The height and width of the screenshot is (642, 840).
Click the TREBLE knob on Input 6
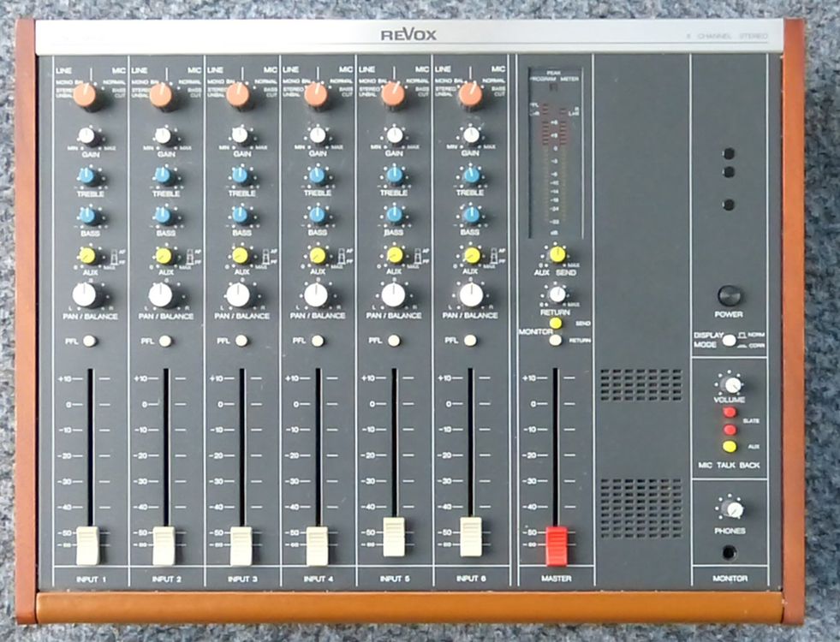coord(472,175)
